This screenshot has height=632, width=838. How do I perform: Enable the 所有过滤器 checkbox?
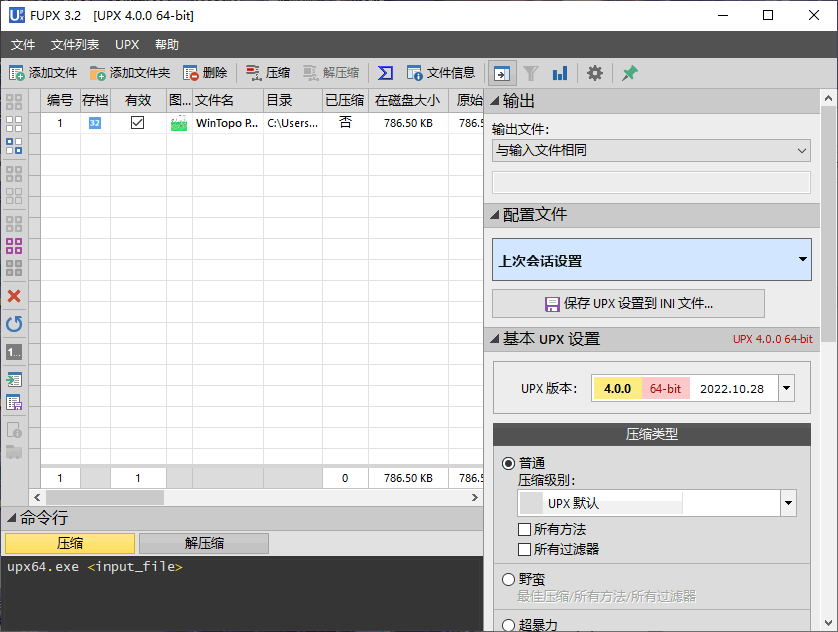(x=524, y=549)
